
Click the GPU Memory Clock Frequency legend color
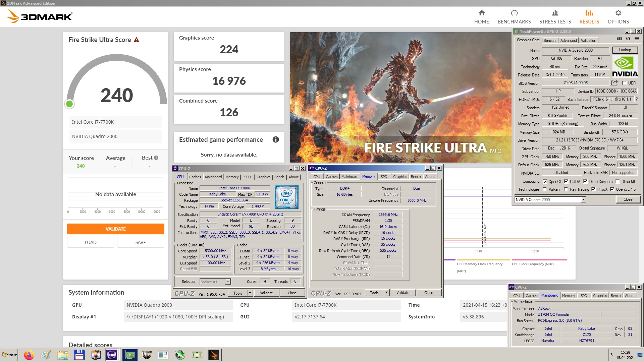pos(483,259)
